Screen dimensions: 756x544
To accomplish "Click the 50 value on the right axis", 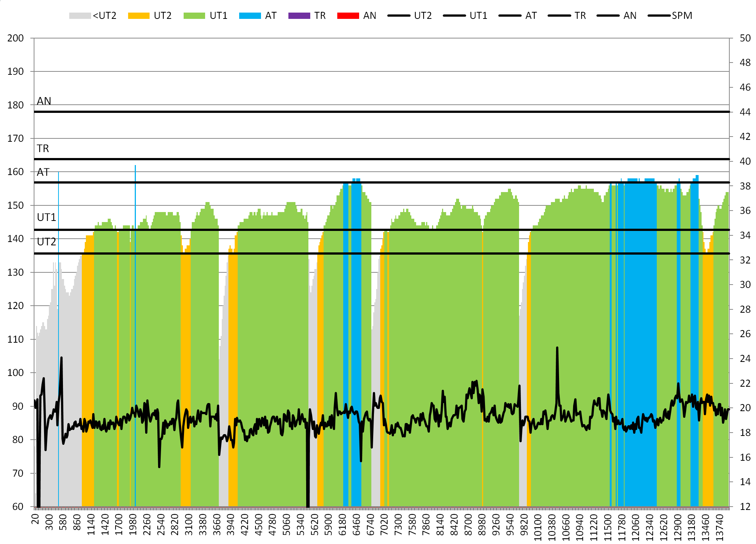I will click(x=745, y=38).
